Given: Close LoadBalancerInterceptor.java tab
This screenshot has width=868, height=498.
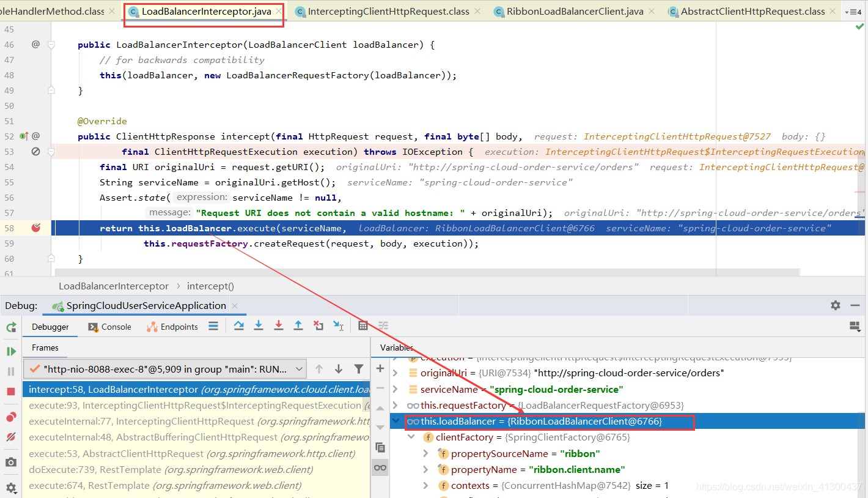Looking at the screenshot, I should tap(279, 12).
